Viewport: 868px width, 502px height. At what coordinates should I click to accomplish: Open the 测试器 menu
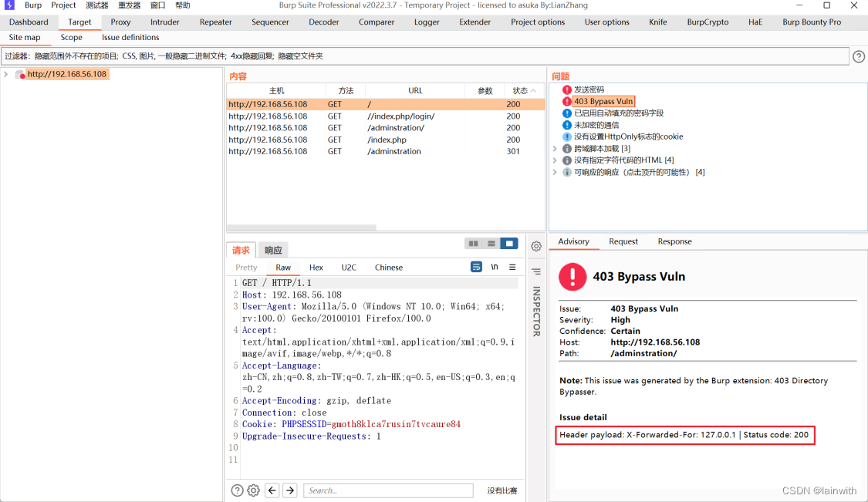(97, 5)
